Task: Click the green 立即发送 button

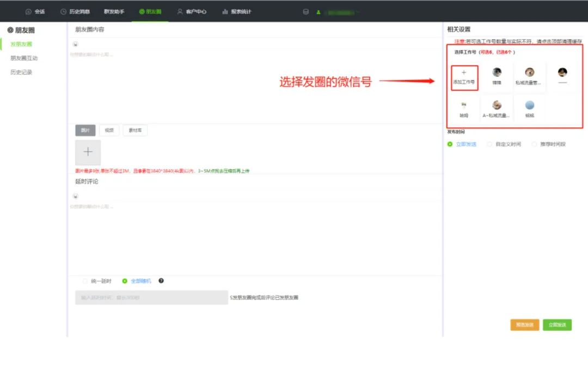Action: click(557, 325)
